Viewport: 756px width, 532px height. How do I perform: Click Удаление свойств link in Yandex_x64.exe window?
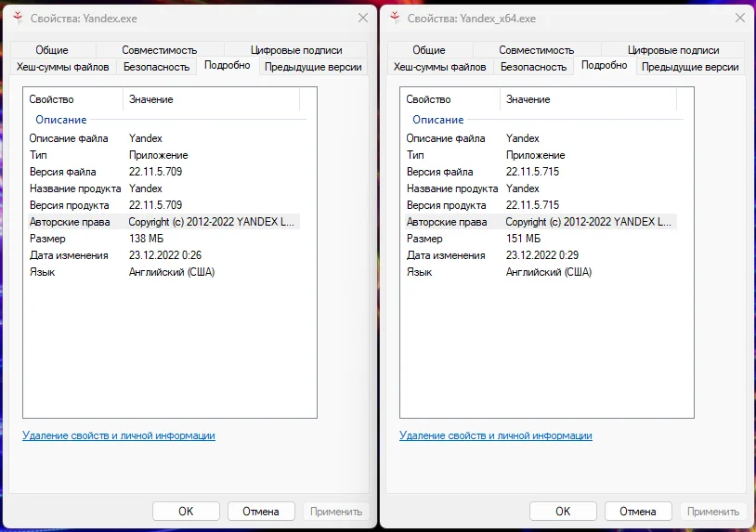pos(496,435)
